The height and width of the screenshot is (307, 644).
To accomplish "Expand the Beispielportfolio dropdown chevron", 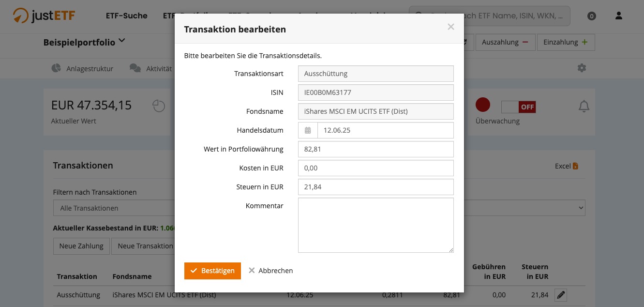I will 121,41.
